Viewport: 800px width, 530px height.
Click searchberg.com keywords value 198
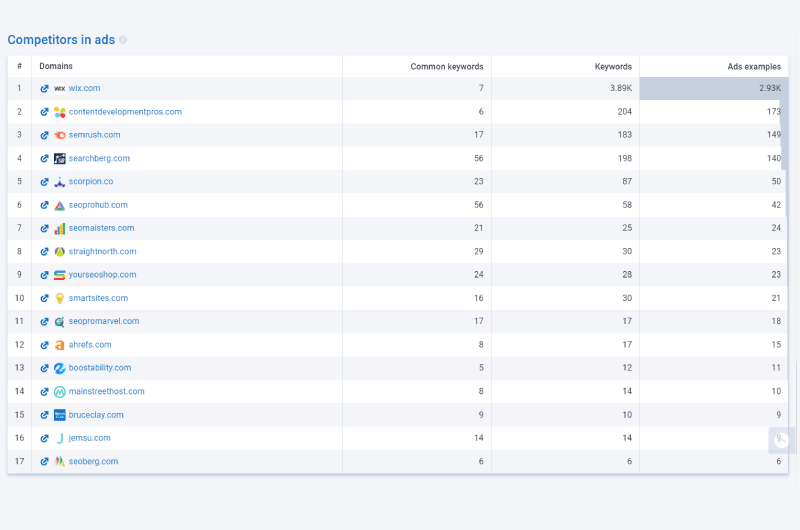[624, 158]
